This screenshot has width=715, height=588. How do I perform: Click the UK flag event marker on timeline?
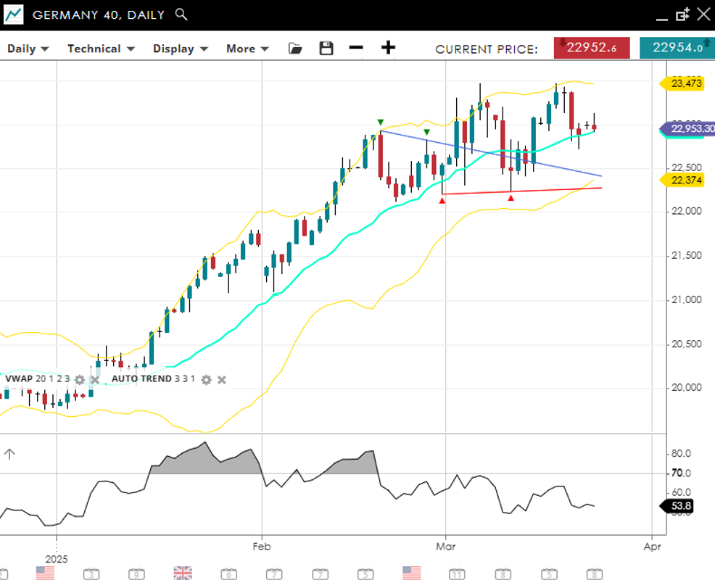click(183, 573)
